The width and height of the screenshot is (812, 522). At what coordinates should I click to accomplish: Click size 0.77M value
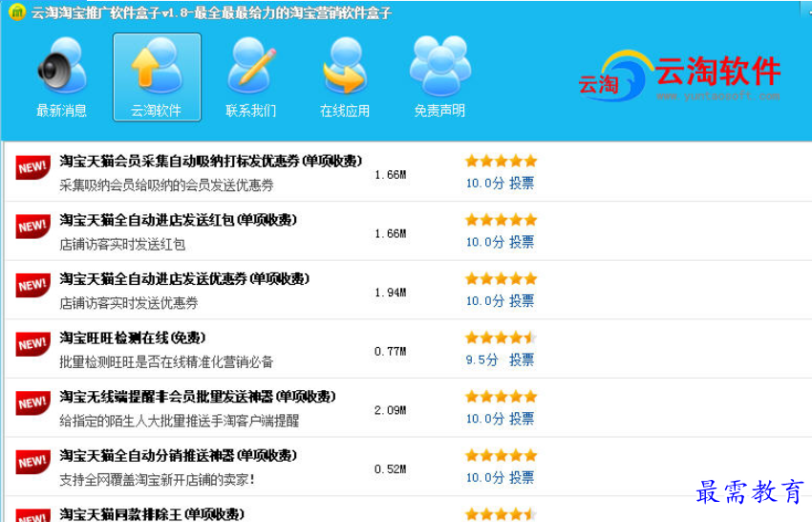[391, 352]
